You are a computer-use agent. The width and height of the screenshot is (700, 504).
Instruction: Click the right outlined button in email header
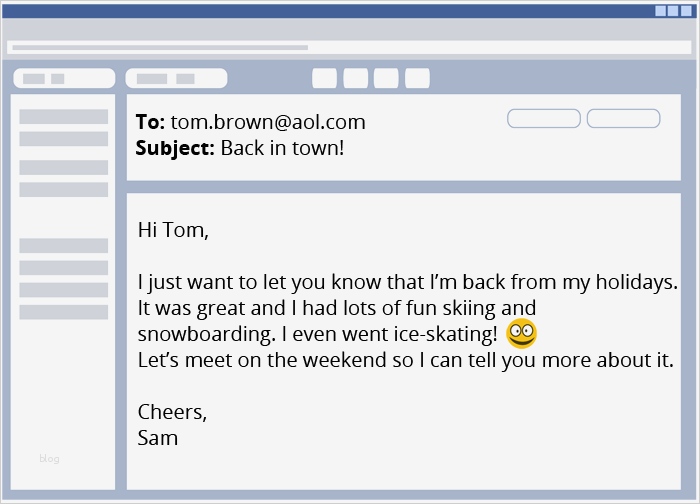click(x=623, y=119)
